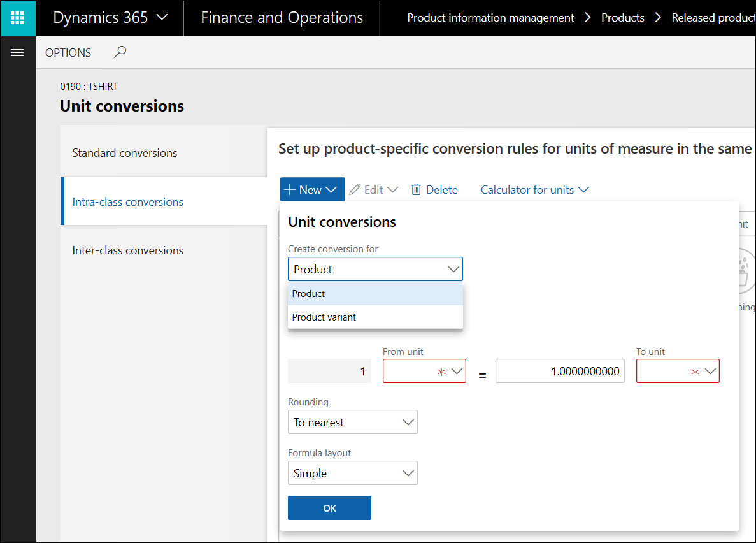This screenshot has width=756, height=543.
Task: Open the Create conversion for combo box
Action: click(x=375, y=270)
